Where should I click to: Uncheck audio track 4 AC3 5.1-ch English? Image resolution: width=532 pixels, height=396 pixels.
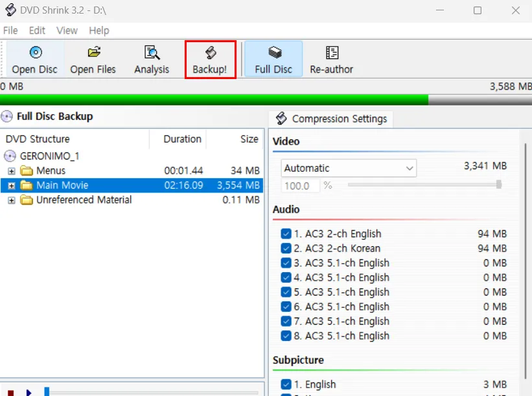click(286, 277)
